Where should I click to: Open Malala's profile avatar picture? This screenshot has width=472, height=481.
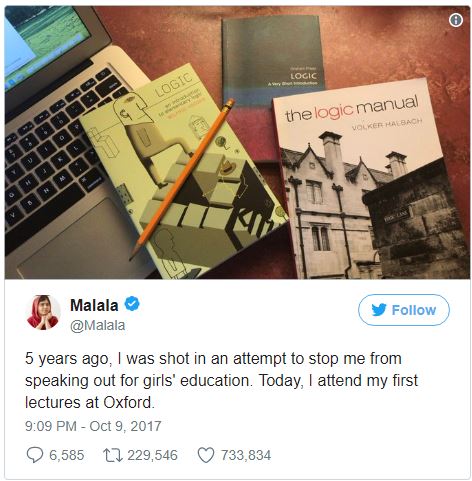pyautogui.click(x=43, y=312)
